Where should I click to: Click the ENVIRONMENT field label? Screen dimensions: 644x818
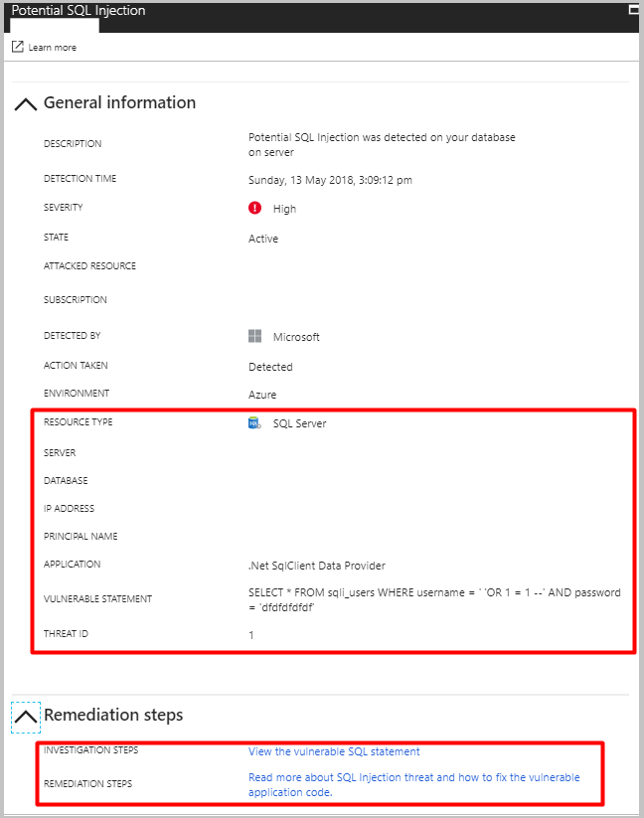pos(77,393)
